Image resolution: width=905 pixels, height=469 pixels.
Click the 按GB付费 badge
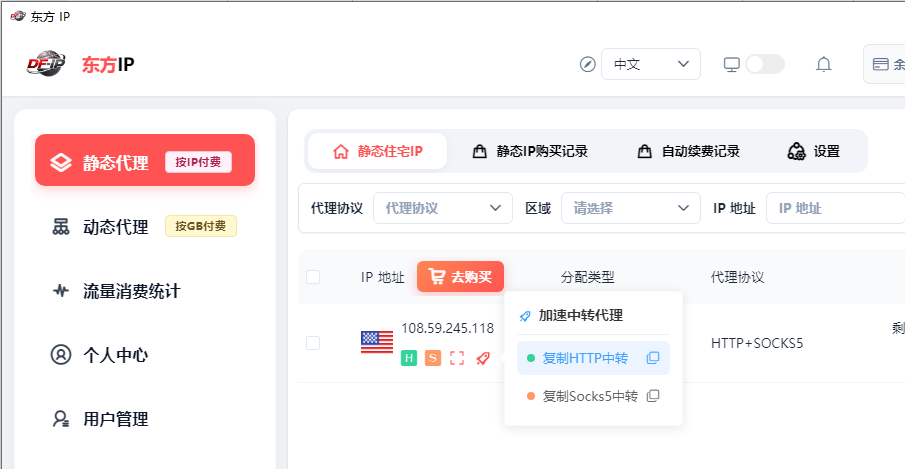(x=201, y=226)
